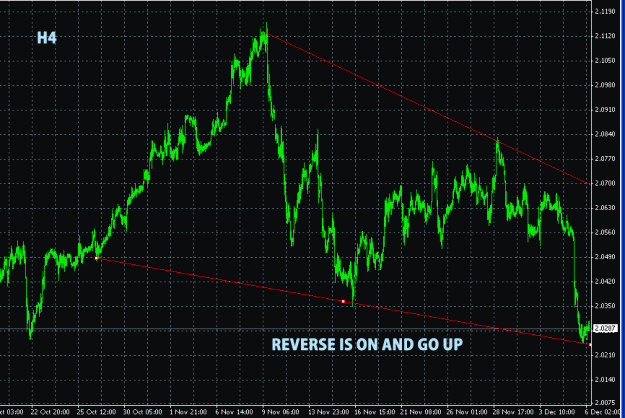The image size is (625, 418).
Task: Click the 2.0490 price axis label
Action: [x=605, y=257]
